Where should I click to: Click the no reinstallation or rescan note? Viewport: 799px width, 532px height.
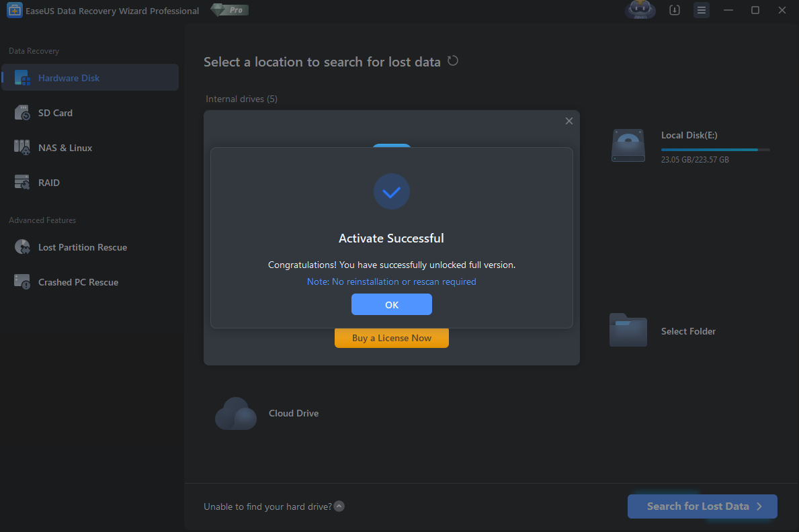[391, 282]
